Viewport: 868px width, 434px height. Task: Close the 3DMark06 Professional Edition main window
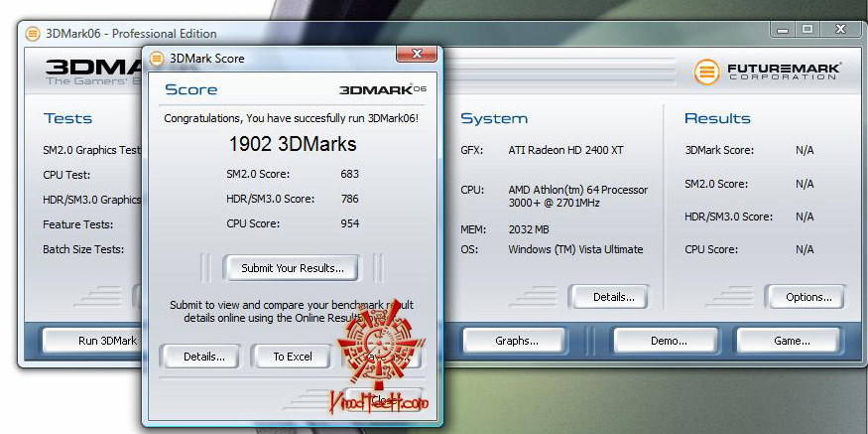tap(841, 29)
